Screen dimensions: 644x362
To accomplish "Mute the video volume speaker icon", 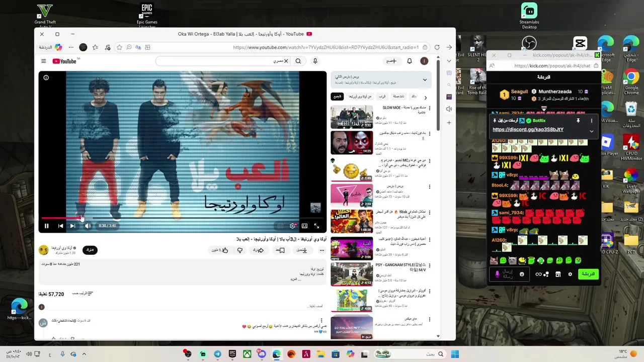I will click(x=88, y=226).
